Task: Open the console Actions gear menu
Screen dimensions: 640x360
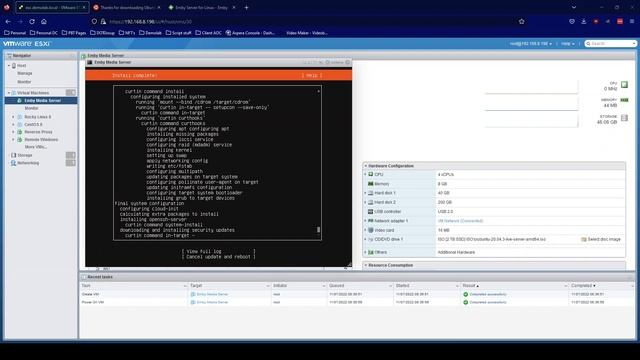Action: click(335, 62)
